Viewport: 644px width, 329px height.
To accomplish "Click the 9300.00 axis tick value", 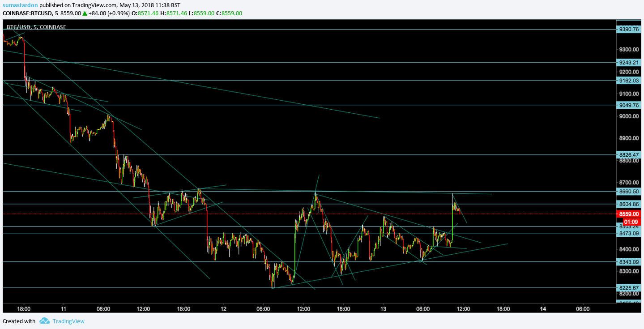I will pos(628,50).
